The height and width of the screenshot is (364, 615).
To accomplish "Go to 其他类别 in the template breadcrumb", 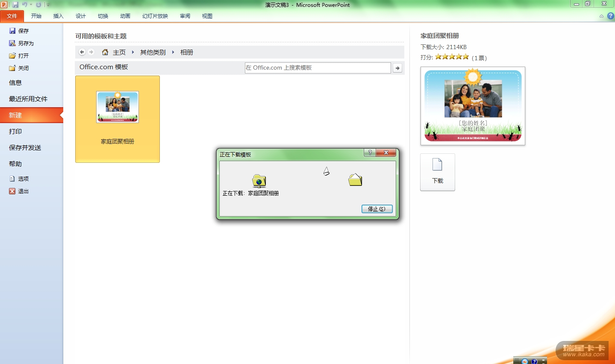I will pos(153,52).
